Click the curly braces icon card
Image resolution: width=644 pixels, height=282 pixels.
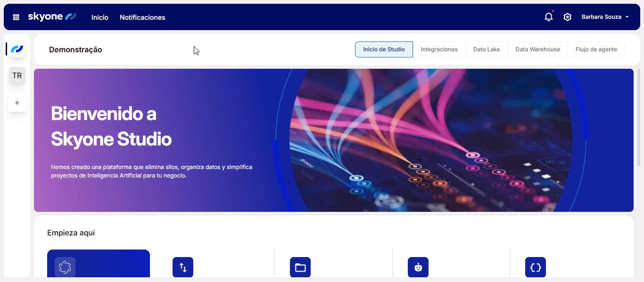pyautogui.click(x=536, y=267)
